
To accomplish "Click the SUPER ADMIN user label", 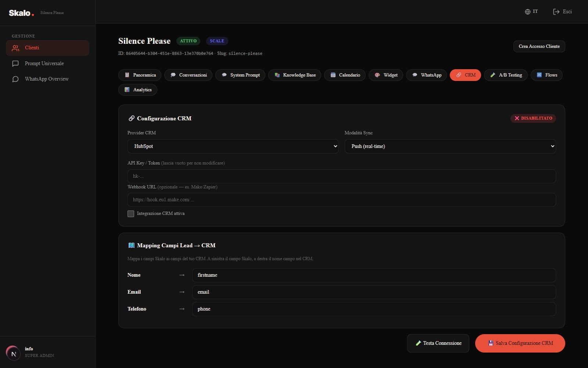I will 39,355.
